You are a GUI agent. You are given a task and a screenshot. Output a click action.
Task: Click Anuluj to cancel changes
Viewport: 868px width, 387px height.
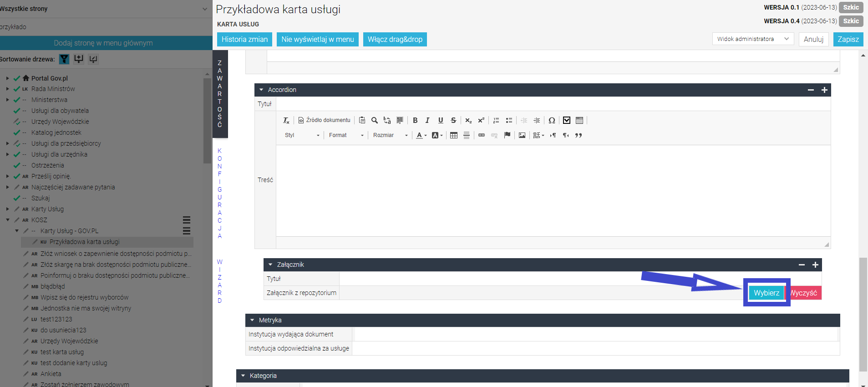click(814, 39)
